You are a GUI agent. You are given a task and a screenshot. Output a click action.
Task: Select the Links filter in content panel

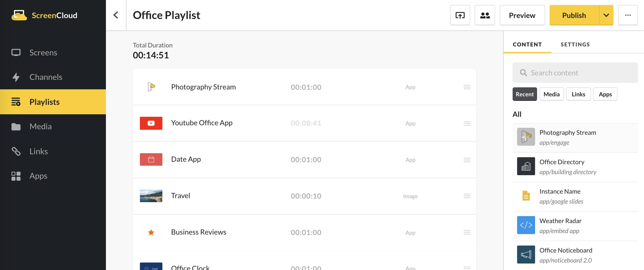tap(578, 94)
